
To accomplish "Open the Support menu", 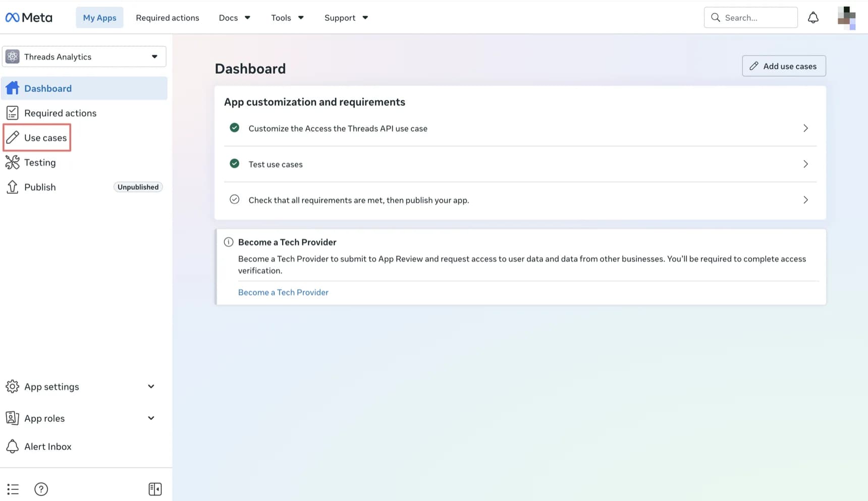I will click(x=346, y=18).
